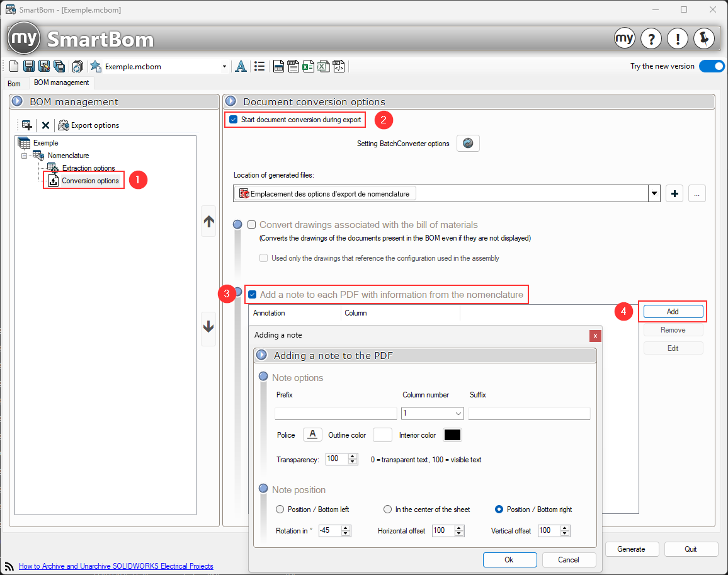The image size is (728, 575).
Task: Expand the Exemple.mcbom file dropdown
Action: tap(225, 67)
